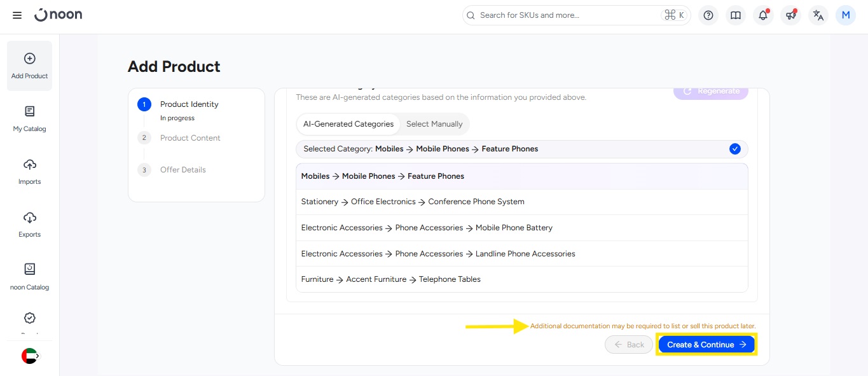Viewport: 868px width, 376px height.
Task: Click the language translate icon
Action: [818, 15]
